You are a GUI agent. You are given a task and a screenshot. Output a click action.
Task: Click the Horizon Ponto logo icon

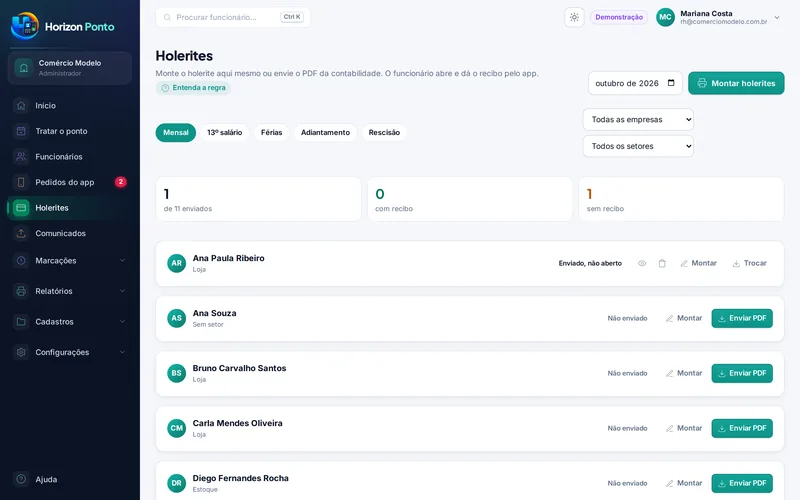pyautogui.click(x=24, y=26)
